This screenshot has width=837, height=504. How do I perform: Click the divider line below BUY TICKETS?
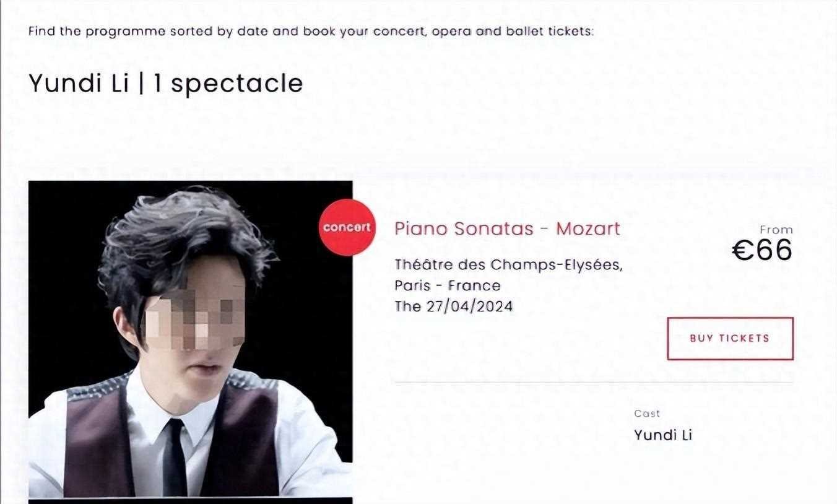tap(593, 383)
